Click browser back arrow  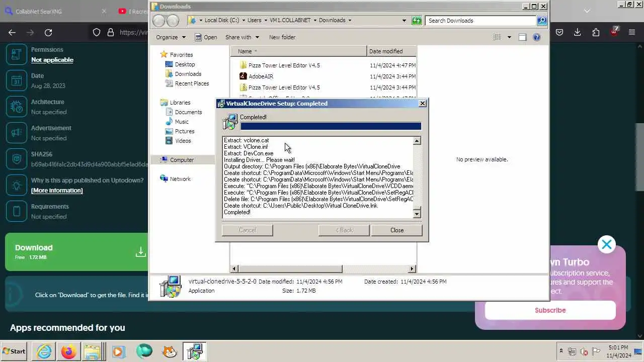click(12, 32)
